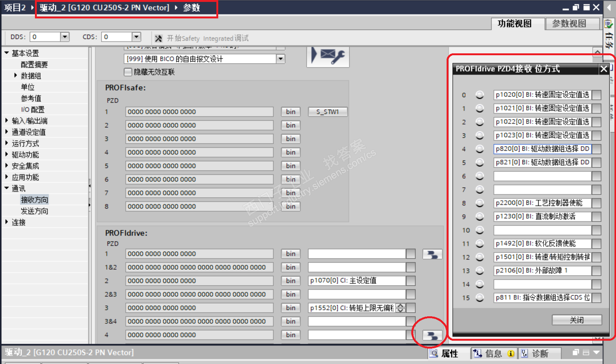616x364 pixels.
Task: Switch to the 功能视图 tab
Action: (x=518, y=24)
